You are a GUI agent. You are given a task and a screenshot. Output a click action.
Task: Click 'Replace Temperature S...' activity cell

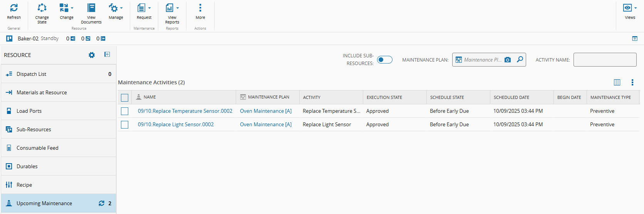pos(332,111)
